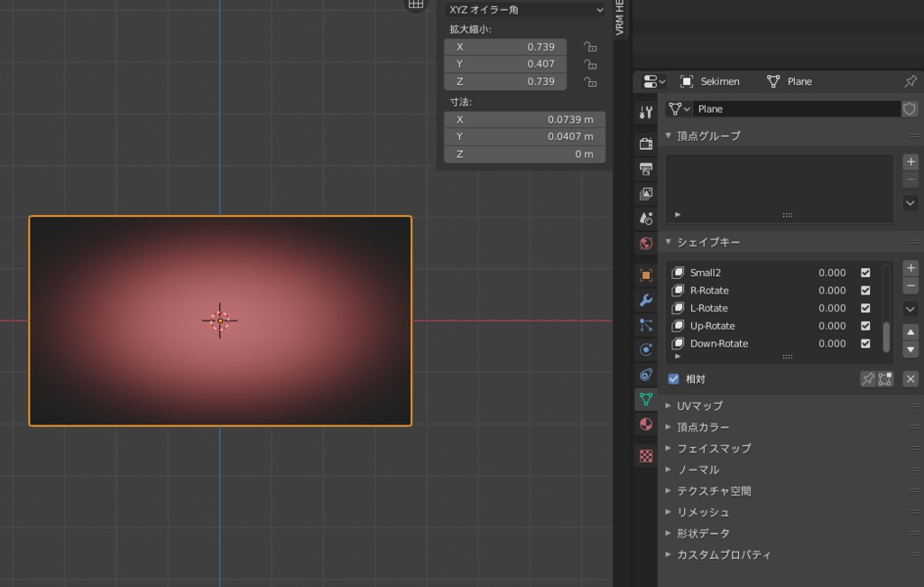Screen dimensions: 924x587
Task: Open the Modifier properties tab
Action: pyautogui.click(x=645, y=298)
